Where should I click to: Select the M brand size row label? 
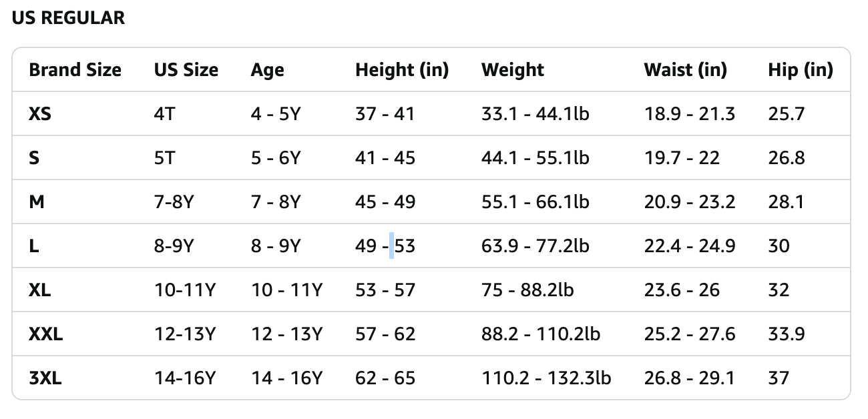(37, 202)
